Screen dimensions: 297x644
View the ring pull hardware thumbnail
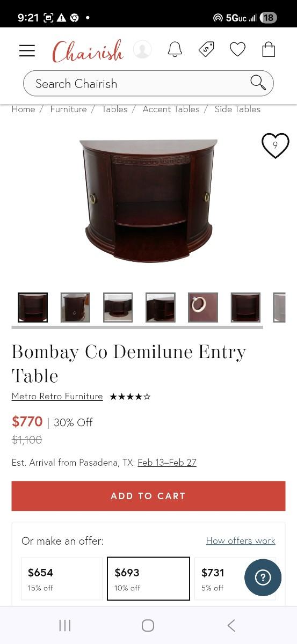pos(203,307)
